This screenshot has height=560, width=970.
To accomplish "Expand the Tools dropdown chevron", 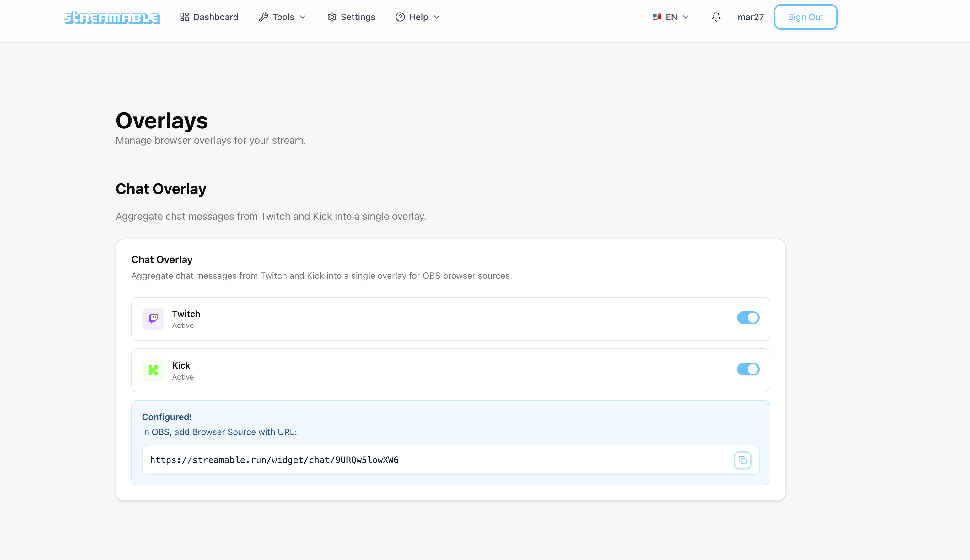I will pyautogui.click(x=303, y=17).
